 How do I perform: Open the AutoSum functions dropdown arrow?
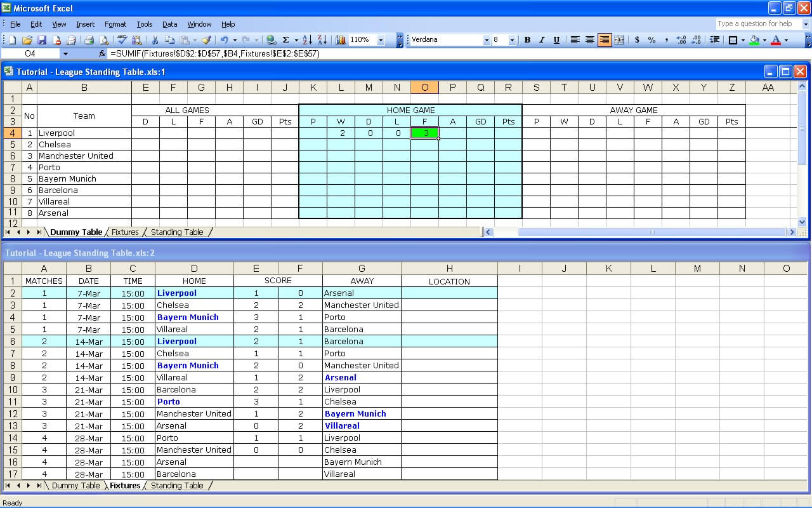pos(296,40)
